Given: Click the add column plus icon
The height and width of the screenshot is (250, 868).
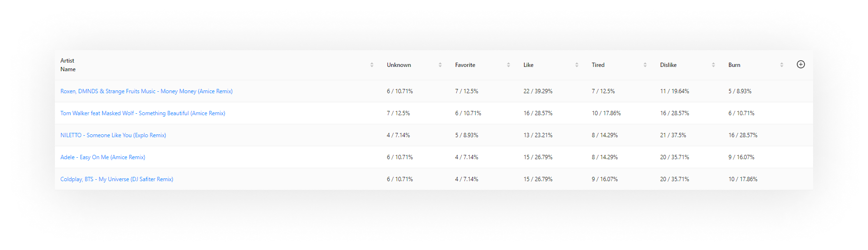Looking at the screenshot, I should click(x=801, y=65).
